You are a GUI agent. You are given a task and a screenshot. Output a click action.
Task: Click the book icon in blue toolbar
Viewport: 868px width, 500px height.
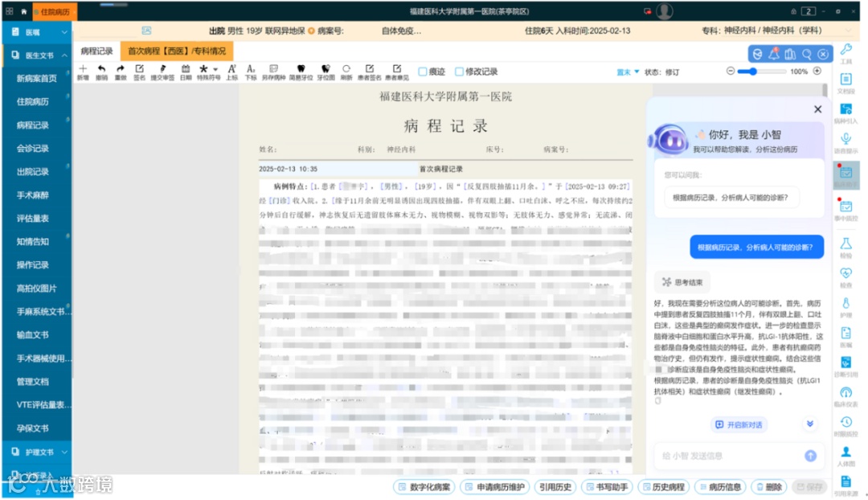(x=791, y=54)
